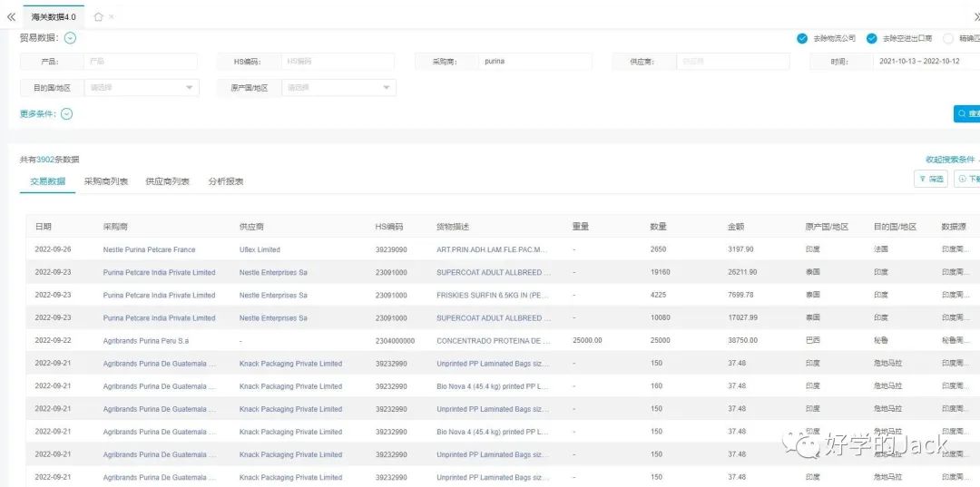980x487 pixels.
Task: Click the 产品 input field
Action: point(141,62)
